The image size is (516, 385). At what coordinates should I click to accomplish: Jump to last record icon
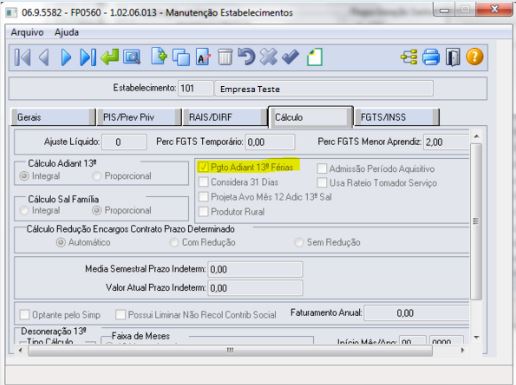88,57
